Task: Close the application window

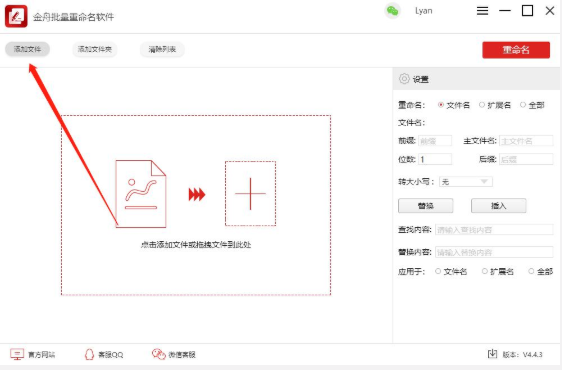Action: (x=550, y=11)
